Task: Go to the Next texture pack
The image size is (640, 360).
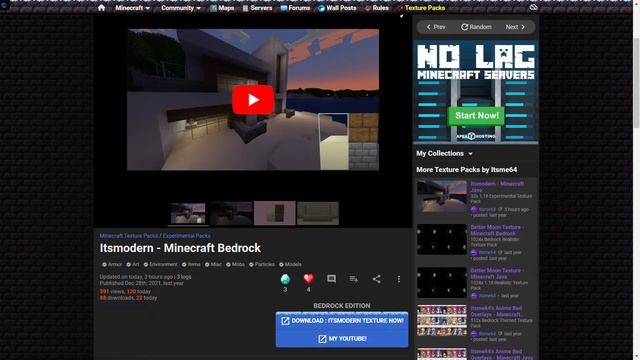Action: point(515,27)
